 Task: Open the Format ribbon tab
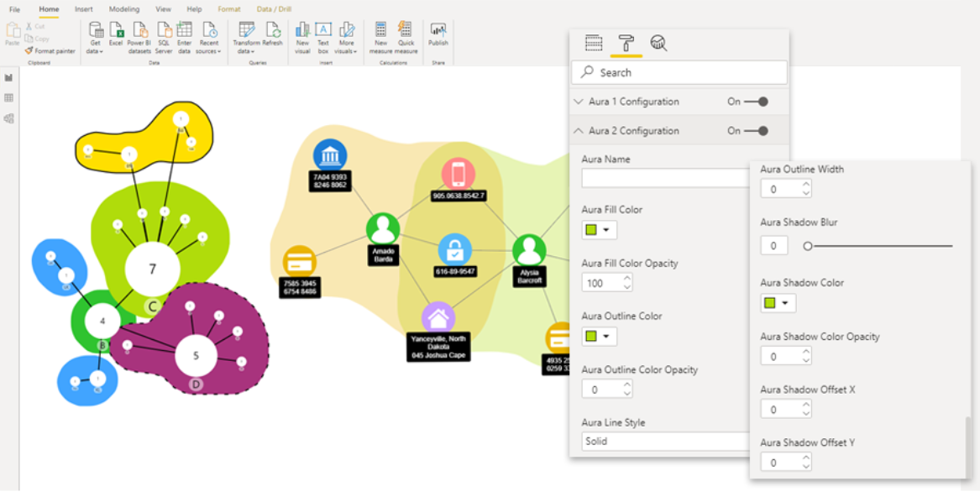[228, 9]
